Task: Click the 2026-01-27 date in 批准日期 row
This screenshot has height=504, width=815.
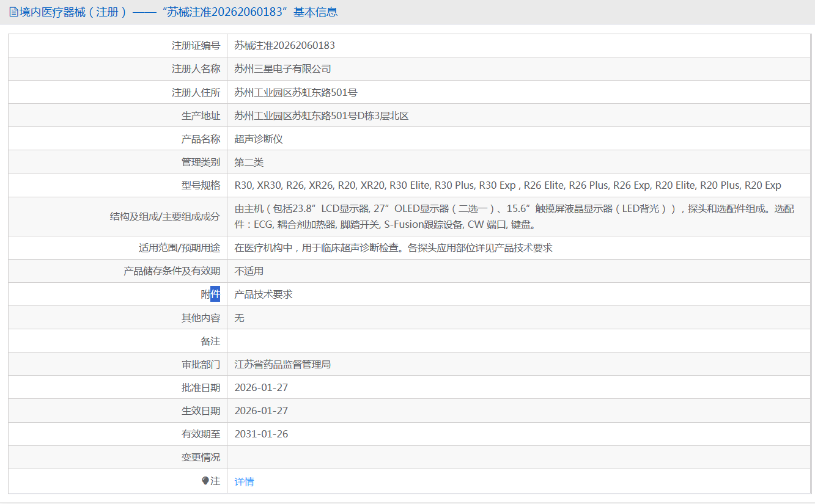Action: [261, 387]
